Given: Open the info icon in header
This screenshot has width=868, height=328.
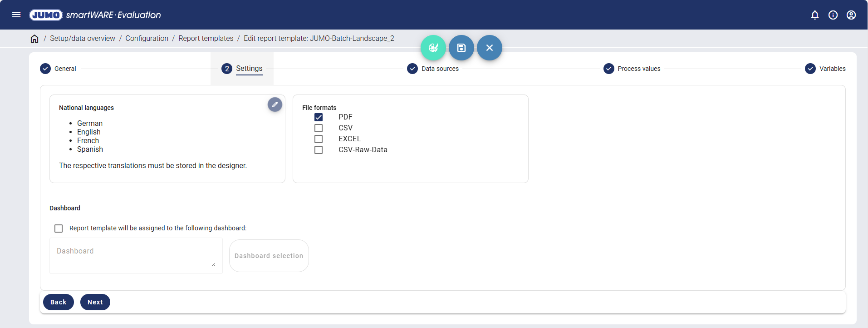Looking at the screenshot, I should pos(833,15).
